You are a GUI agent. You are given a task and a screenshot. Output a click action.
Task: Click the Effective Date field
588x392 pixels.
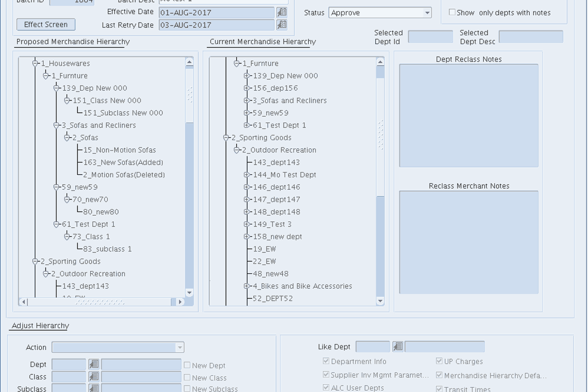pyautogui.click(x=217, y=12)
